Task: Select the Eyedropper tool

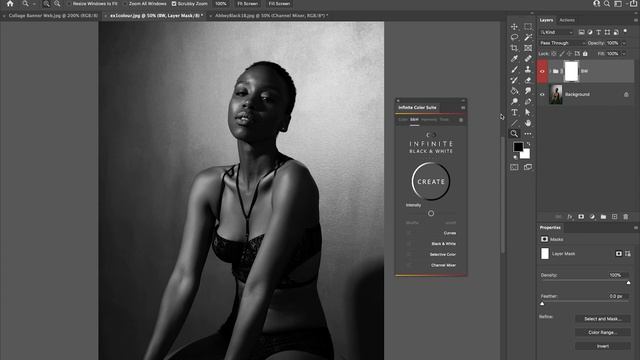Action: point(514,59)
